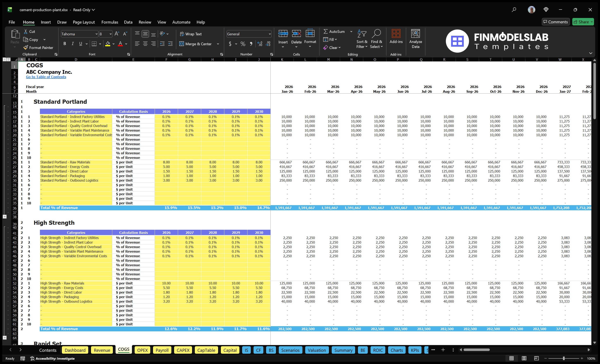Viewport: 600px width, 364px height.
Task: Click the Insert cells icon
Action: [x=283, y=34]
